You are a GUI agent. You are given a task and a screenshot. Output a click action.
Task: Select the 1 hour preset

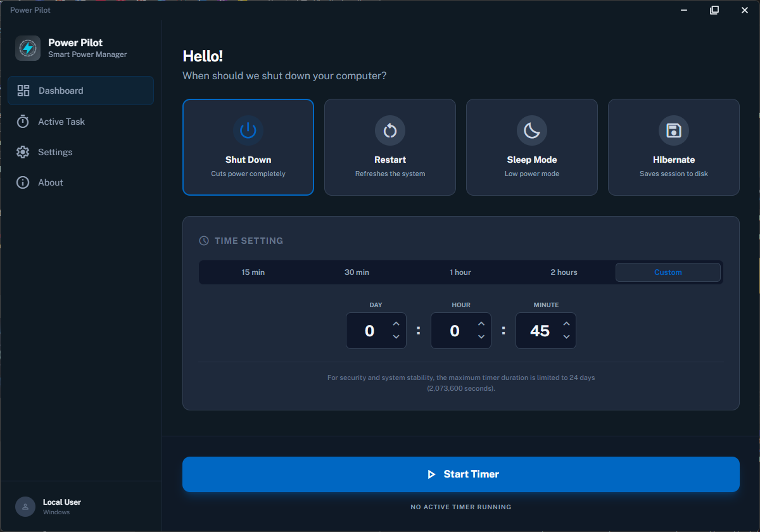coord(460,272)
